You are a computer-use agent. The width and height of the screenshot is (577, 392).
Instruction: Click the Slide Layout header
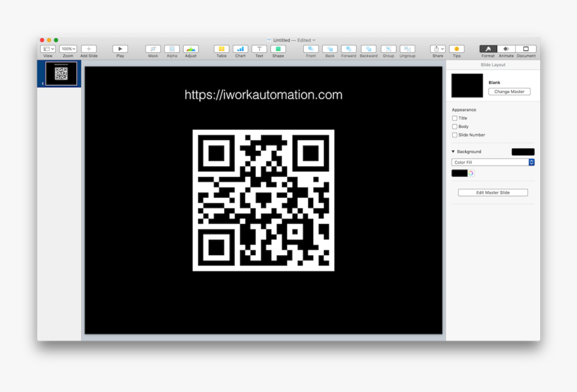[492, 64]
